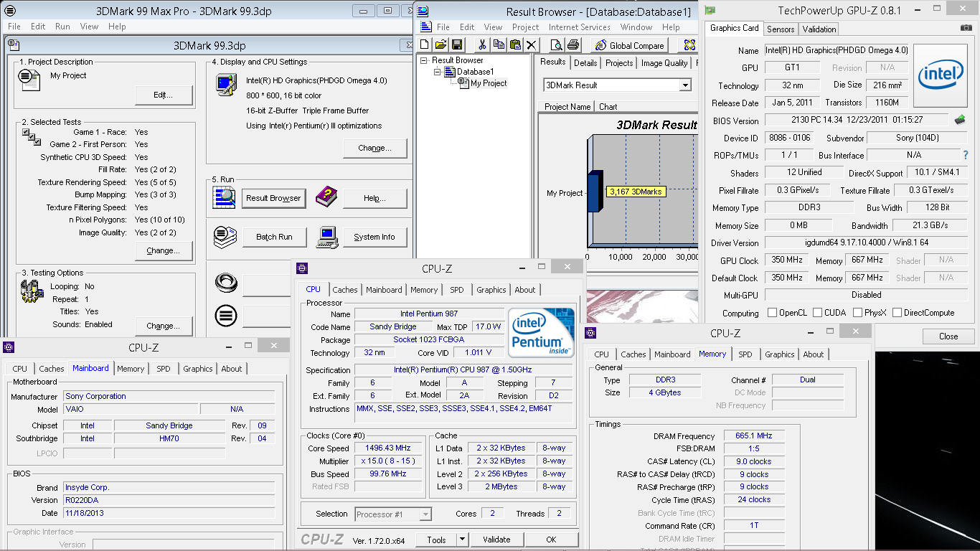Click the Save floppy disk icon in Result Browser
This screenshot has width=980, height=551.
pyautogui.click(x=456, y=45)
